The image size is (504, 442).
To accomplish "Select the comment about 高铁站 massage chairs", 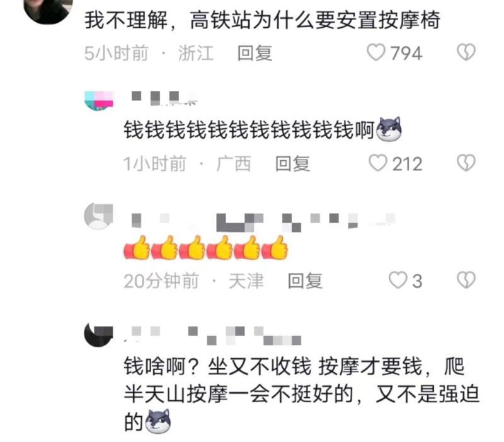I will click(x=262, y=20).
